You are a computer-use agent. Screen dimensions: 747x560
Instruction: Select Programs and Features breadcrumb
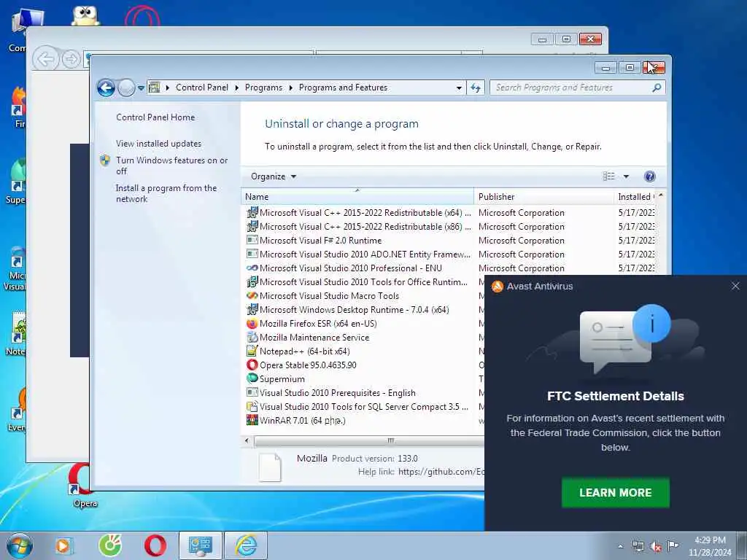343,87
